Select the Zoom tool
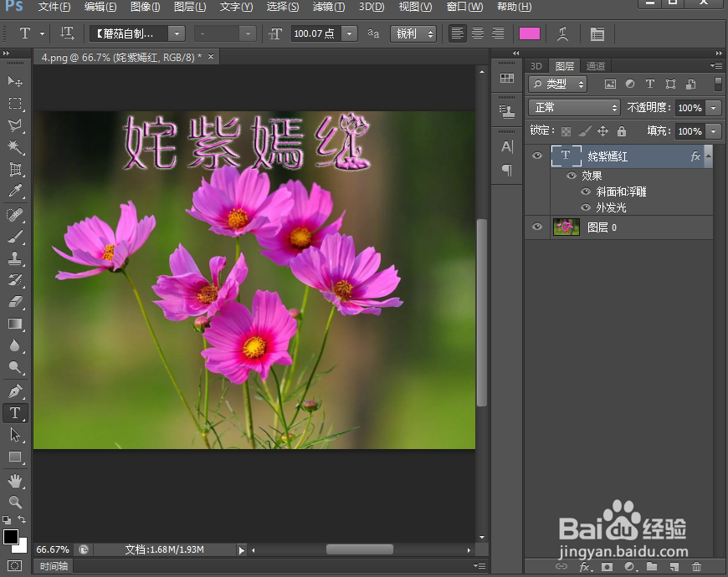This screenshot has height=577, width=728. [15, 503]
